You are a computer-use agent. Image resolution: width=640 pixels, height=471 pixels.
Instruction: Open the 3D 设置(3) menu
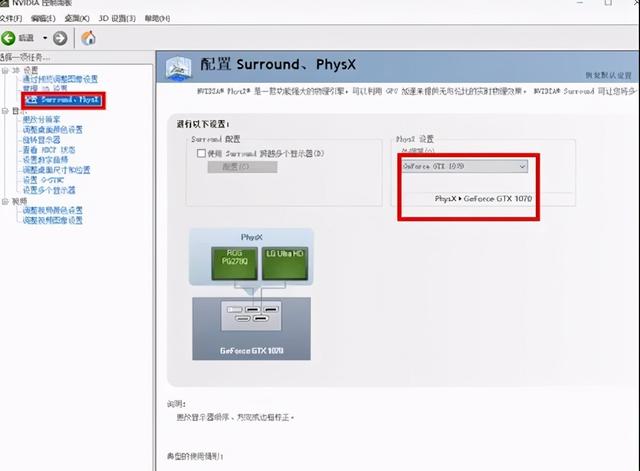coord(117,18)
